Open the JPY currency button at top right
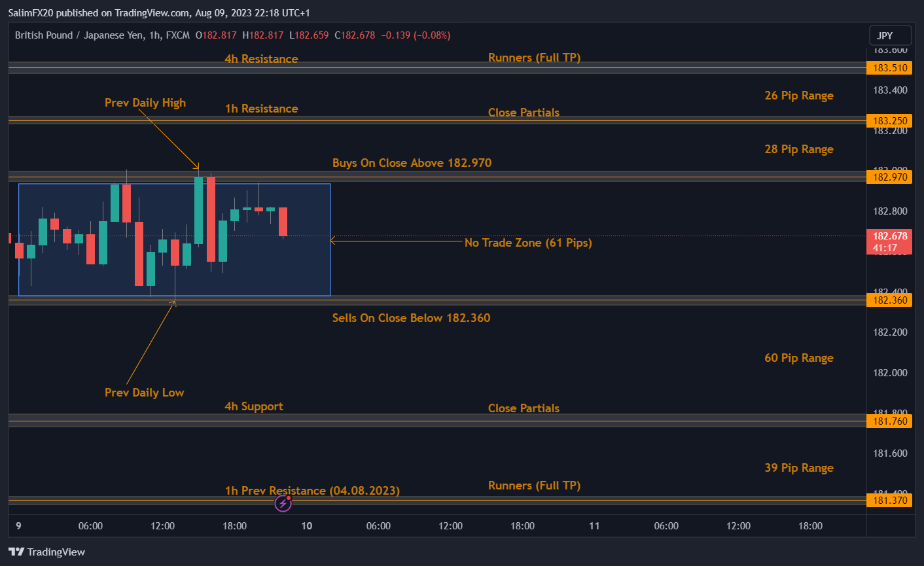The height and width of the screenshot is (566, 924). pos(890,35)
